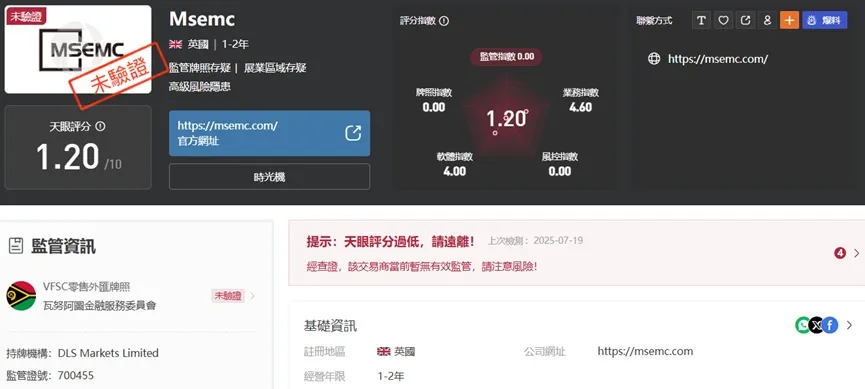Click the red 未驗證 badge on logo
This screenshot has width=865, height=389.
(26, 16)
